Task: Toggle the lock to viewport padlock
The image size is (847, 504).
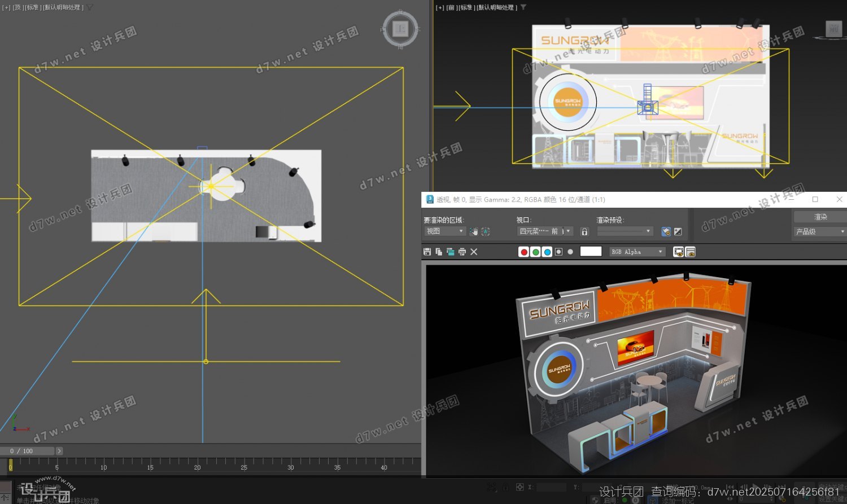Action: 584,231
